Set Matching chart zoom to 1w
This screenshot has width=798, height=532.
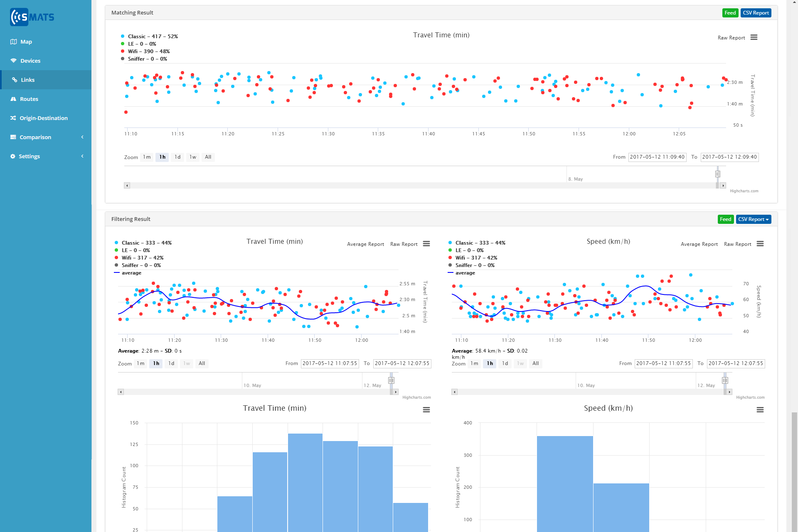pyautogui.click(x=193, y=157)
